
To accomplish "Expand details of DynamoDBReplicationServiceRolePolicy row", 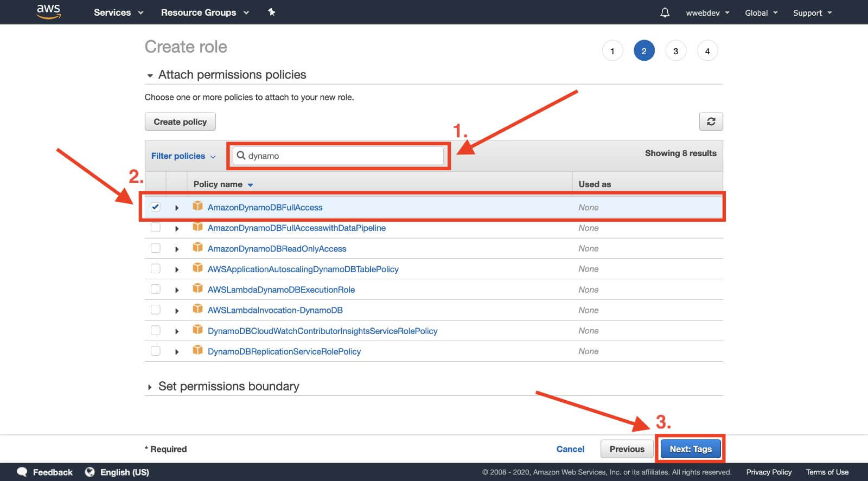I will tap(177, 352).
